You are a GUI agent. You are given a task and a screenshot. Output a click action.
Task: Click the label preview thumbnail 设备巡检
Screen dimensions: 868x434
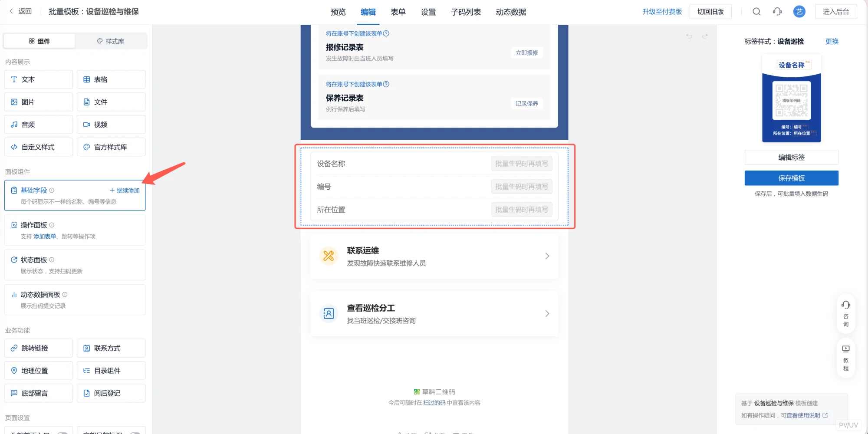[792, 99]
